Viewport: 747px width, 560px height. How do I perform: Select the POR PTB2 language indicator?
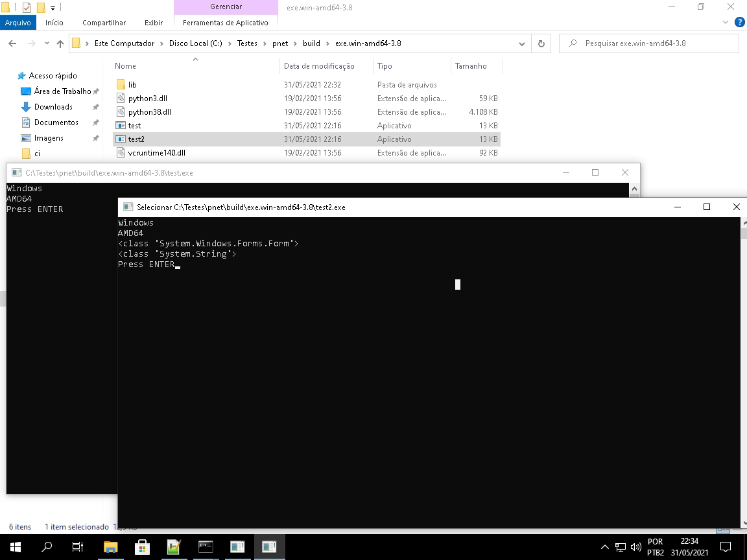(x=655, y=546)
